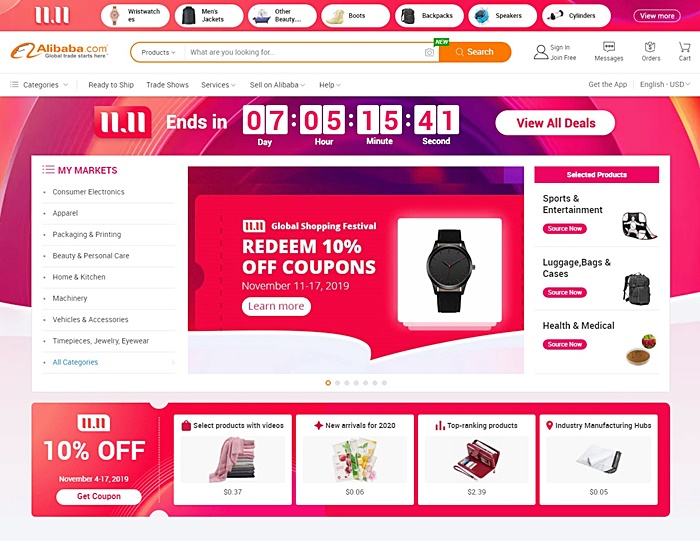Open the English - USD language dropdown
Screen dimensions: 700x541
click(x=665, y=84)
